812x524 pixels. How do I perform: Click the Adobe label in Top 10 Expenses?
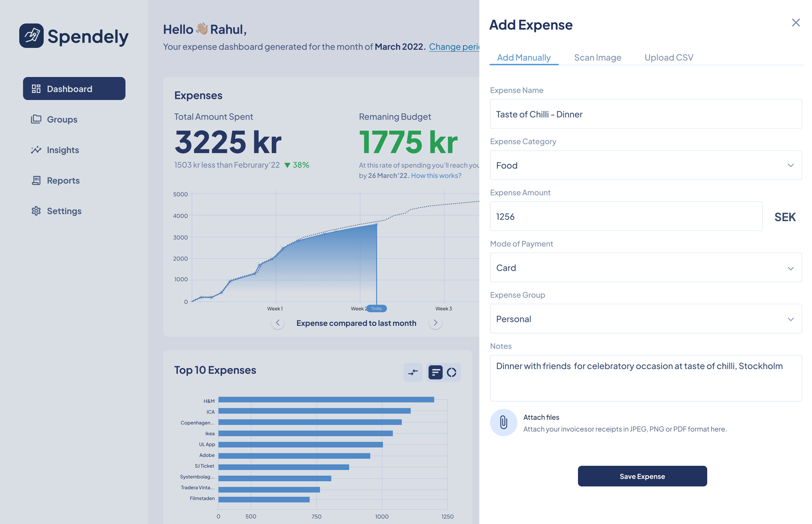point(207,455)
